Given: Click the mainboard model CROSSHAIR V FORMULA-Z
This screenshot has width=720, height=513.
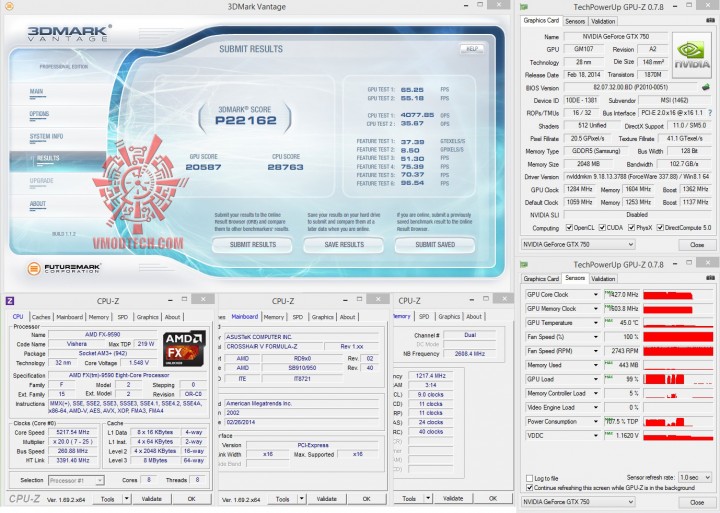Looking at the screenshot, I should [274, 346].
